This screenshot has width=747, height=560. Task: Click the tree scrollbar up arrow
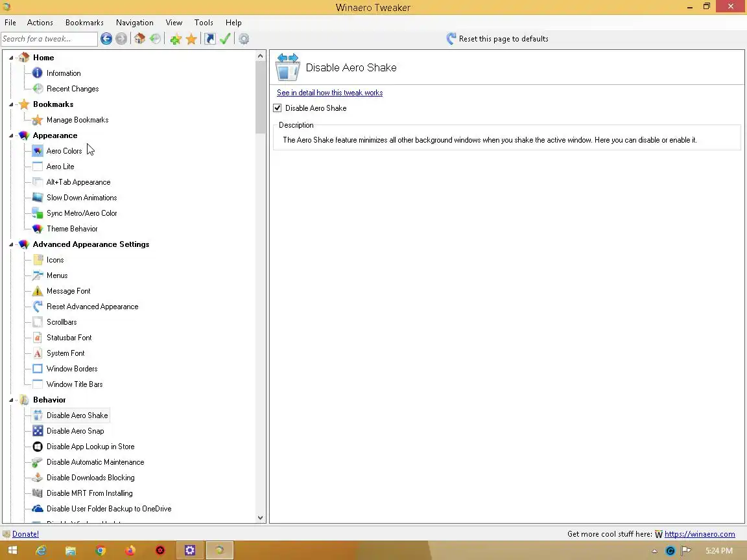260,56
